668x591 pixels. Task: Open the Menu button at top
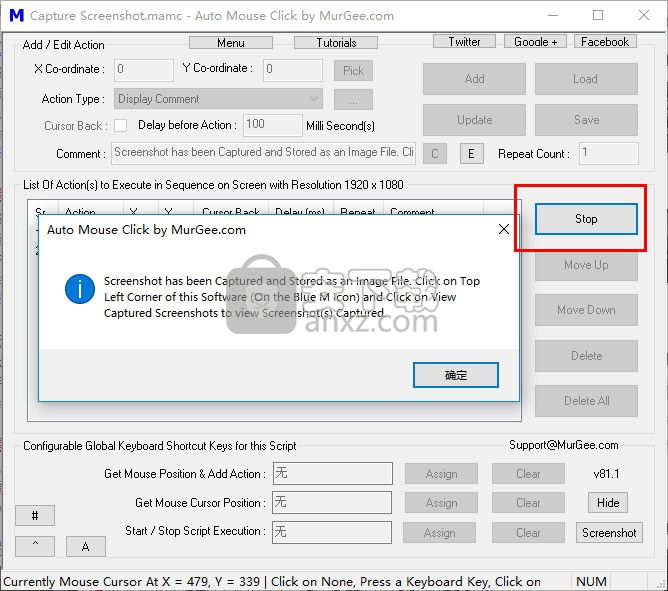231,42
